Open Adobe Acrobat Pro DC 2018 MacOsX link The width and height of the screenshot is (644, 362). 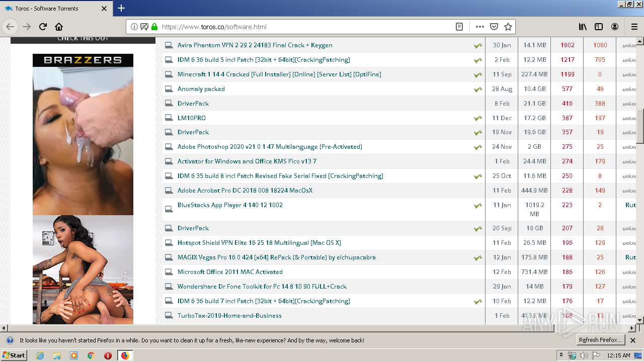(245, 191)
